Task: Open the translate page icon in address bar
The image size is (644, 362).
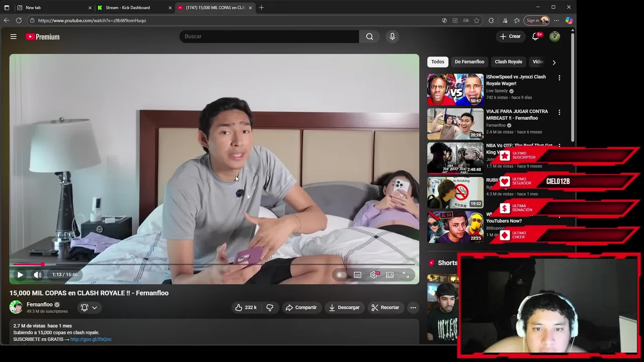Action: (466, 21)
